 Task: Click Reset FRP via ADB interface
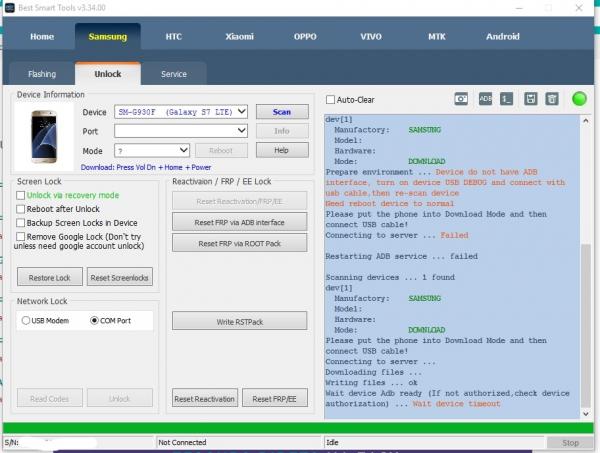pyautogui.click(x=240, y=222)
